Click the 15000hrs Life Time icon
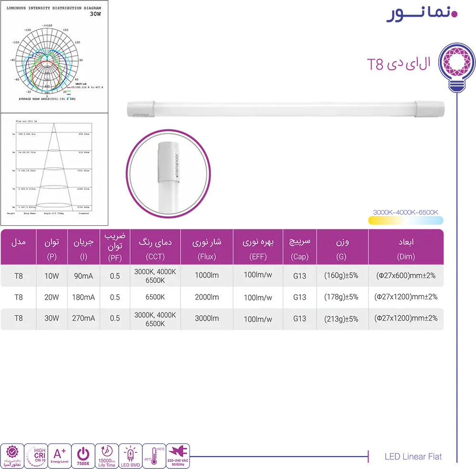 pos(107,456)
